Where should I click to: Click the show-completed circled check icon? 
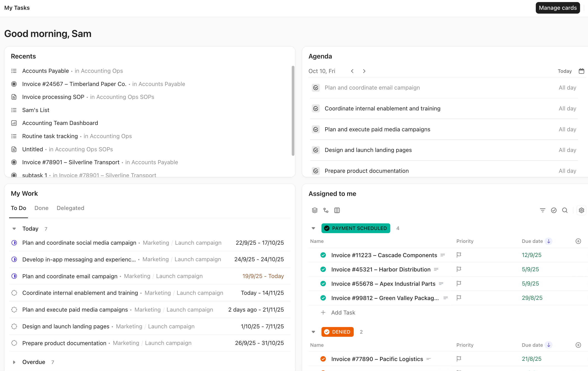pos(553,210)
